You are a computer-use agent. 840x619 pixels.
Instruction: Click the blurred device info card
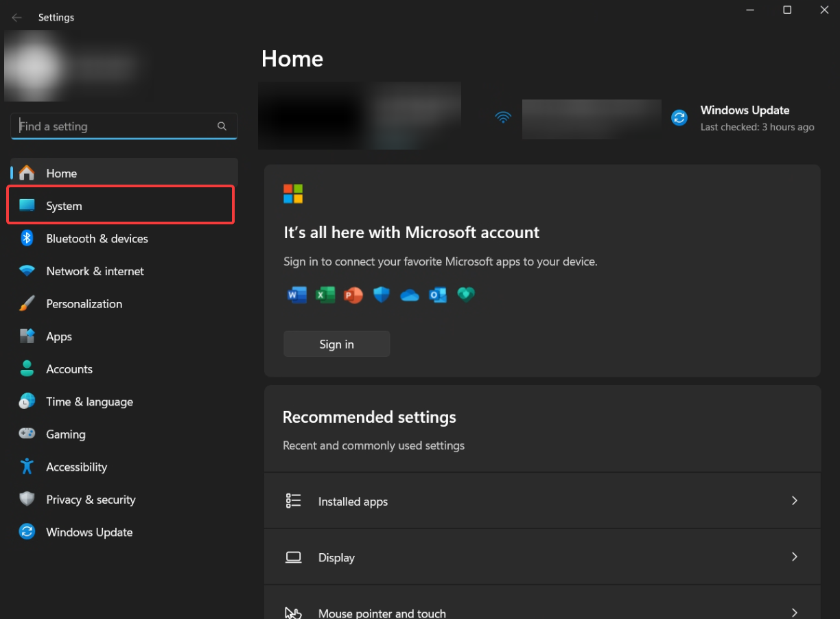click(x=360, y=115)
